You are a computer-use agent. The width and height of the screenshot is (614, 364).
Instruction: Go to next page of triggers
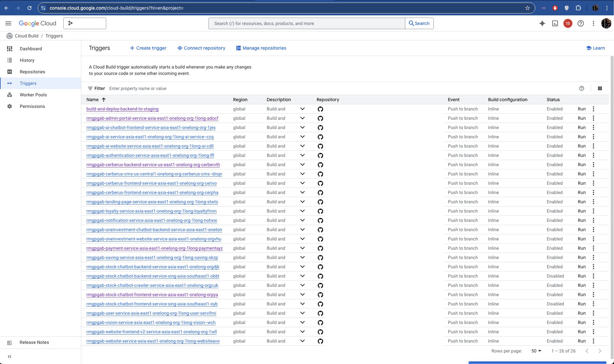coord(600,351)
